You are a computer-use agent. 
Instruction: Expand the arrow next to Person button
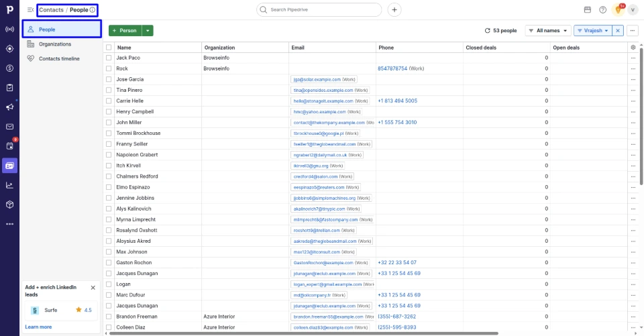tap(148, 30)
